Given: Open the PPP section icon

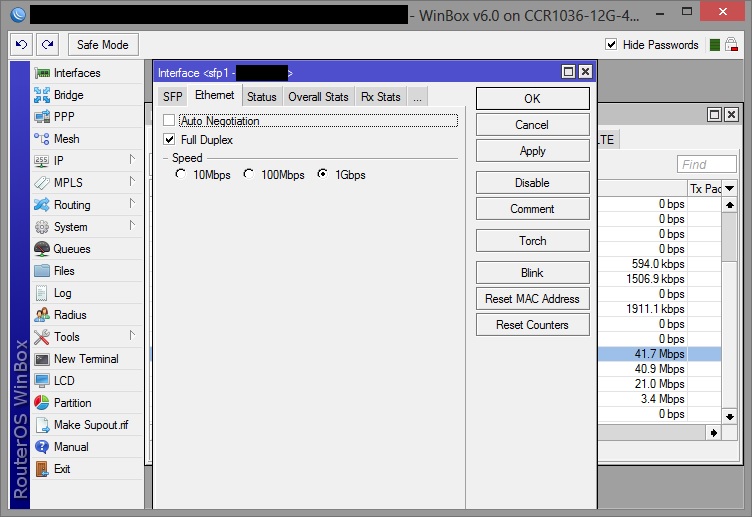Looking at the screenshot, I should [x=42, y=117].
